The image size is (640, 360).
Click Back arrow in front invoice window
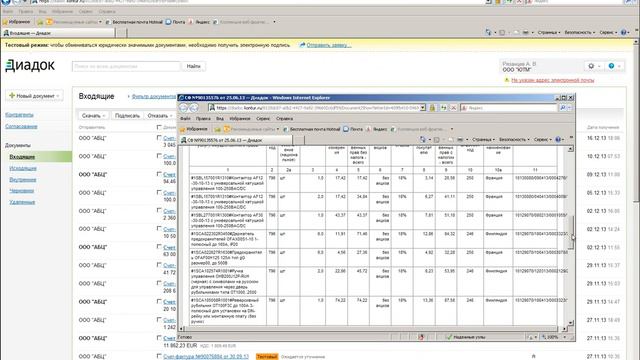click(184, 108)
